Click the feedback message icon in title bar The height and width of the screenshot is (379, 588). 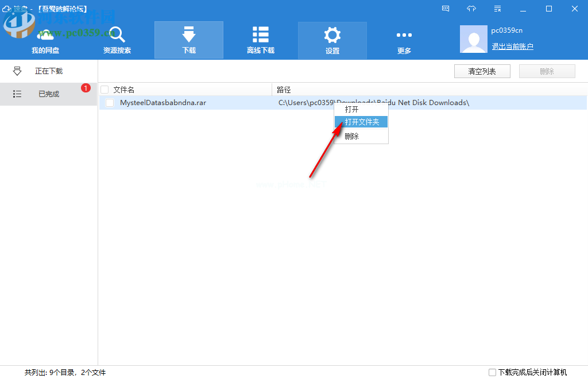coord(446,9)
